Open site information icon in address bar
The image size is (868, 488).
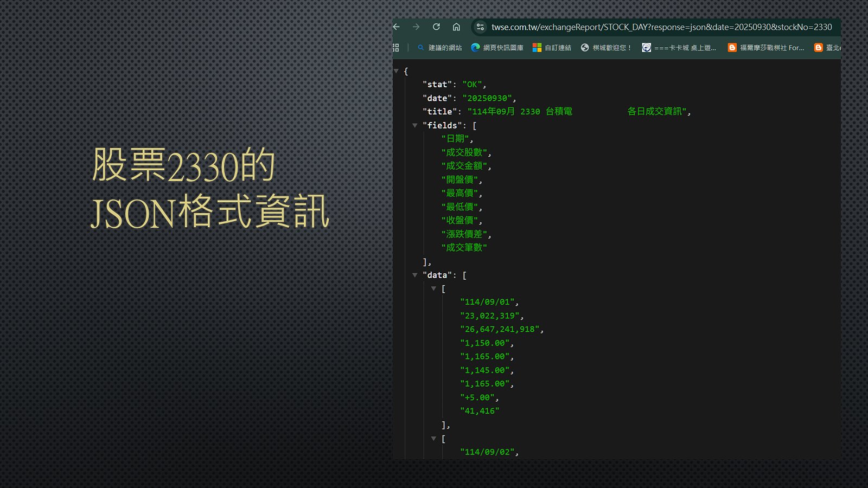click(x=480, y=27)
